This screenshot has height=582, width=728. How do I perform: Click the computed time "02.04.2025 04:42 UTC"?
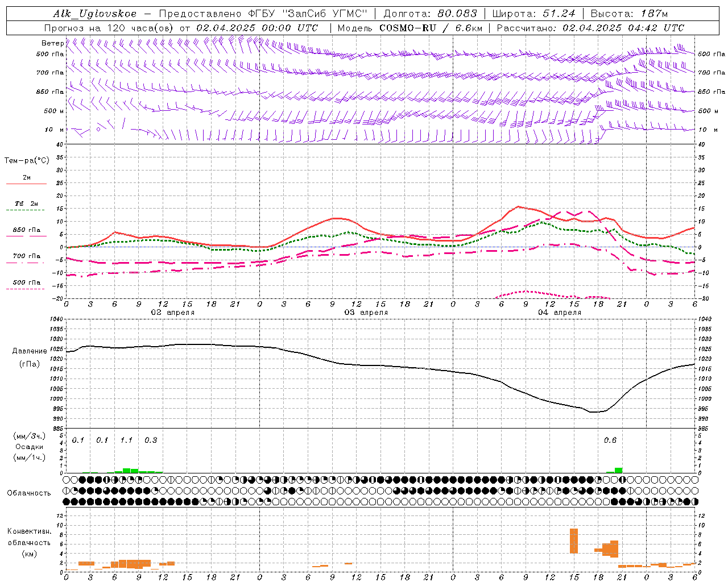coord(623,28)
